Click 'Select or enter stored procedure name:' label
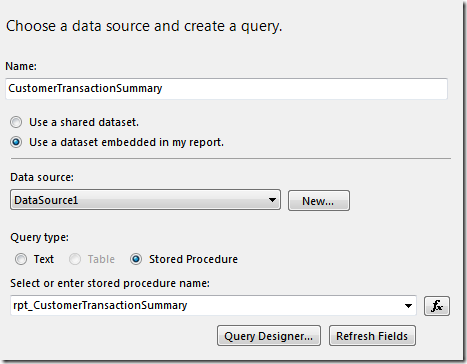467x364 pixels. click(x=110, y=283)
